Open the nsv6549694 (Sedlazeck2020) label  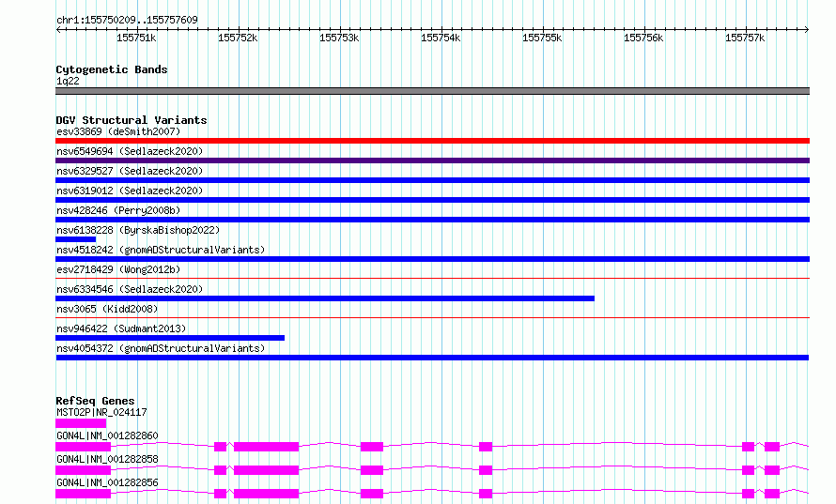(x=130, y=151)
